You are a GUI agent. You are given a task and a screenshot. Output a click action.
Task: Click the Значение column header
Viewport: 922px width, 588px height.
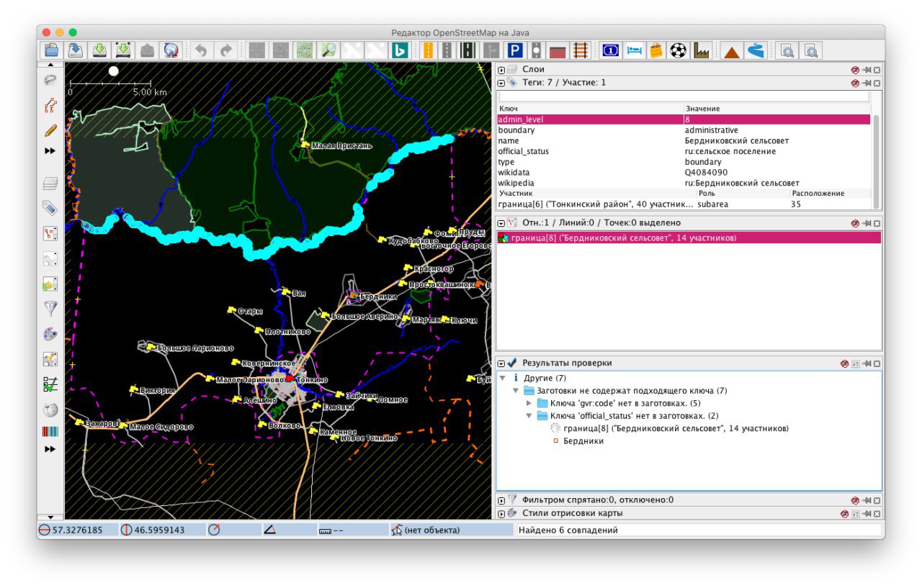coord(776,109)
